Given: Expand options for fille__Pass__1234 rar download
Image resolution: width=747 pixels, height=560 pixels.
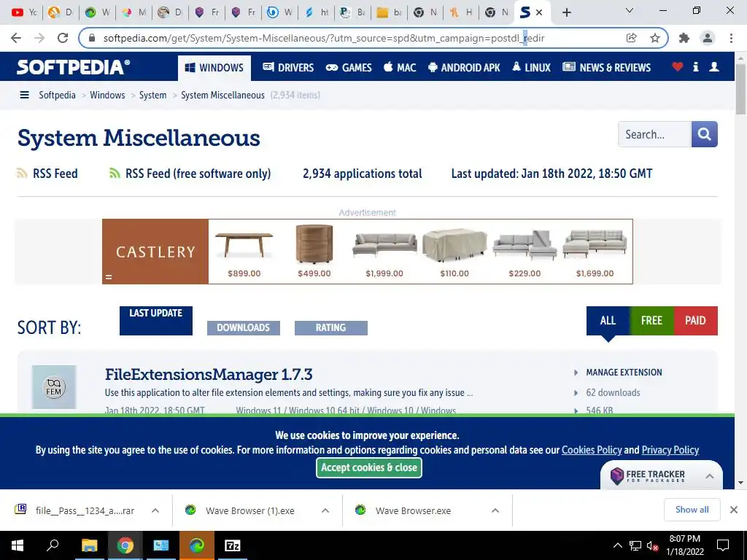Looking at the screenshot, I should 155,510.
